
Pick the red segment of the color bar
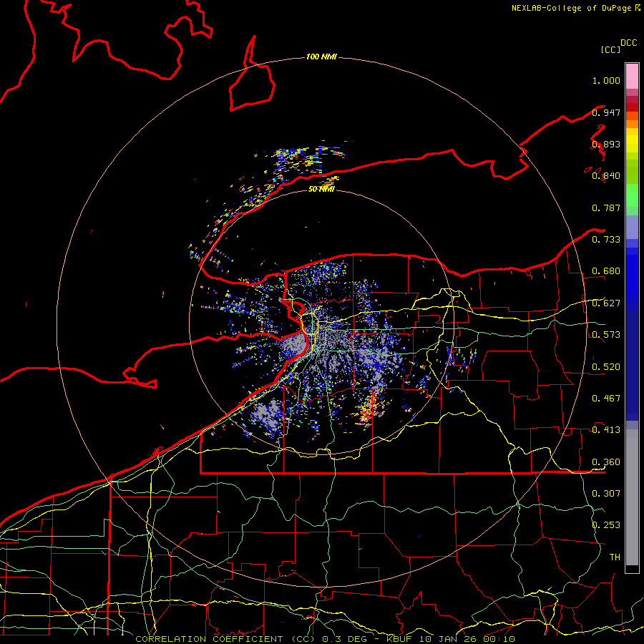[x=632, y=107]
